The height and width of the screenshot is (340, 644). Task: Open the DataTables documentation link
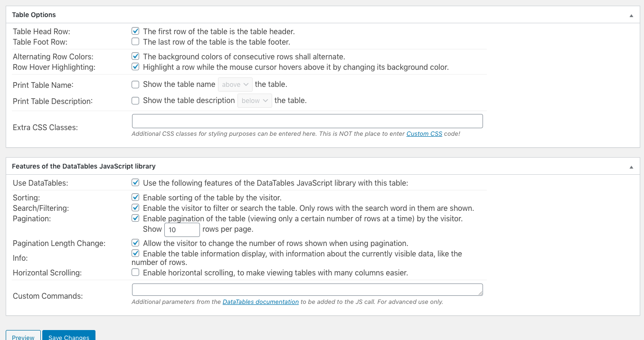[x=260, y=302]
